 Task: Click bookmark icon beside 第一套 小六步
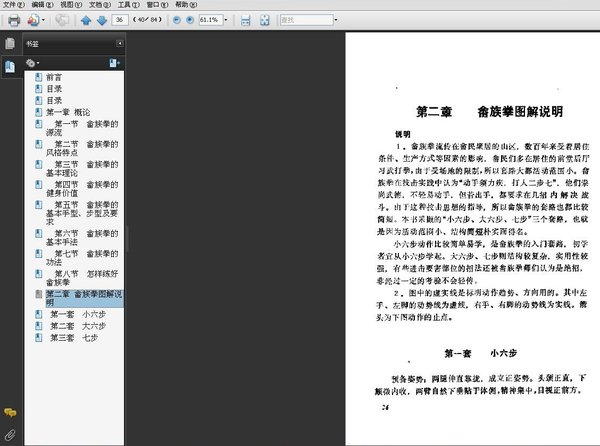coord(39,314)
